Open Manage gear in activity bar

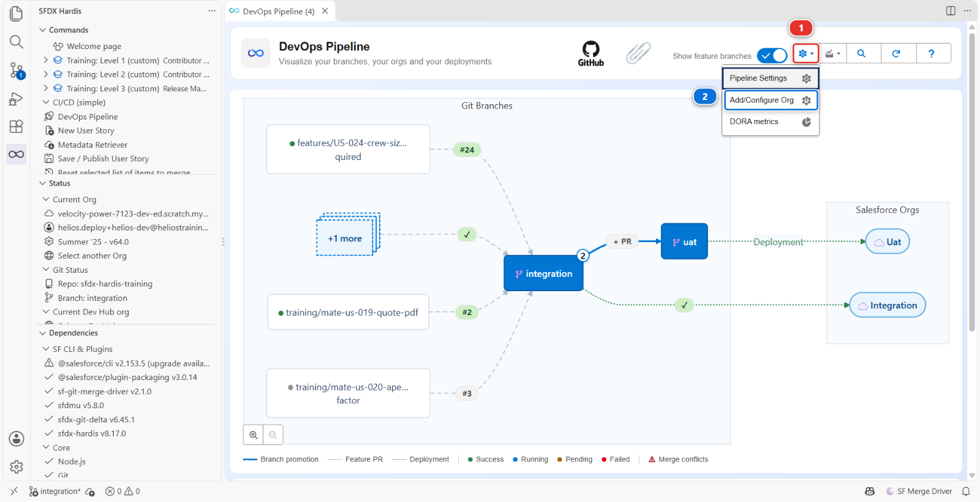point(17,467)
